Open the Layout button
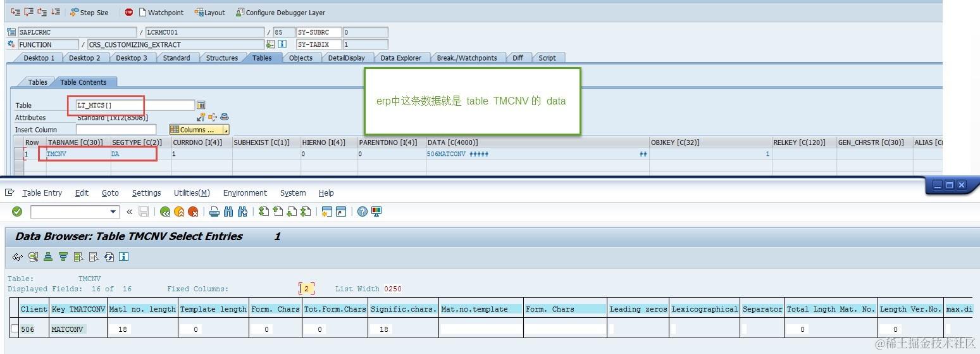Viewport: 980px width, 354px height. (x=210, y=12)
